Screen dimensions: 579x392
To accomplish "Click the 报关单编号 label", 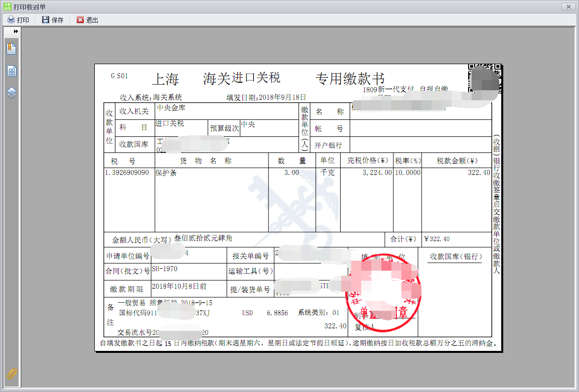I will coord(250,256).
